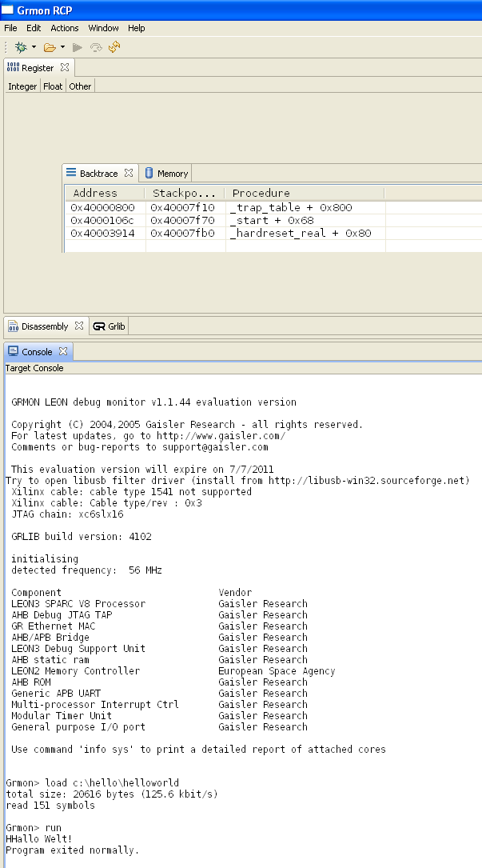The width and height of the screenshot is (482, 868).
Task: Select the _start + 0x68 row
Action: (x=274, y=220)
